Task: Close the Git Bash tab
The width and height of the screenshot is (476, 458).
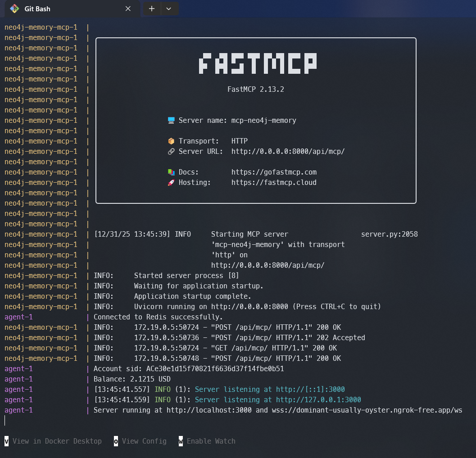Action: (x=128, y=9)
